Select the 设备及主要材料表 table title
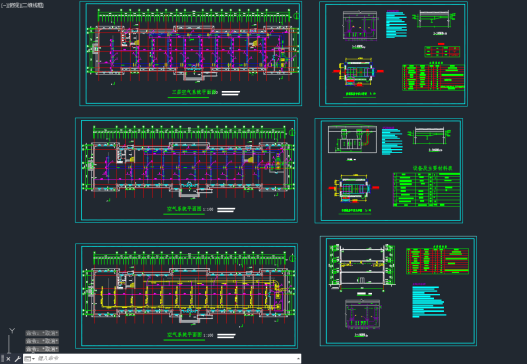Screen dimensions: 527x364 [432, 168]
